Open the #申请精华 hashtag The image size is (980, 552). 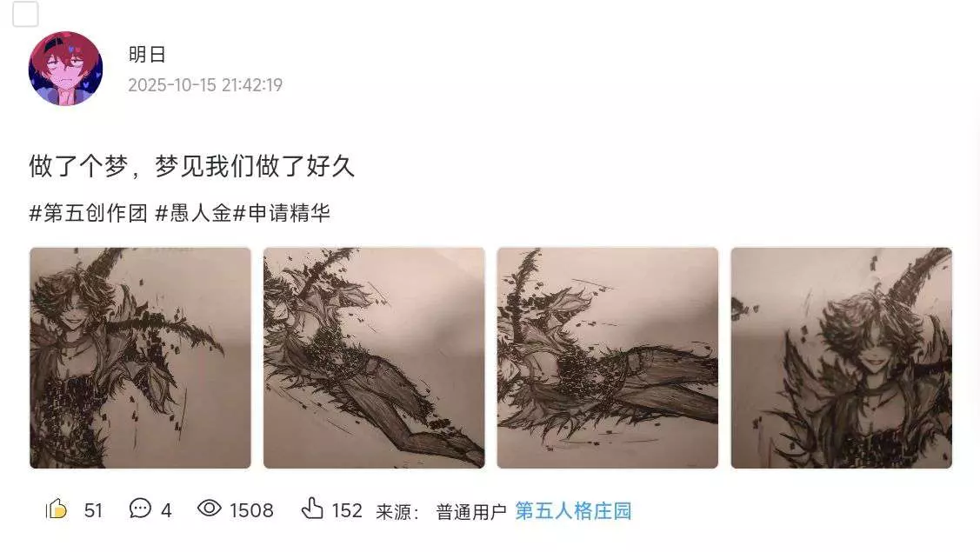click(281, 213)
